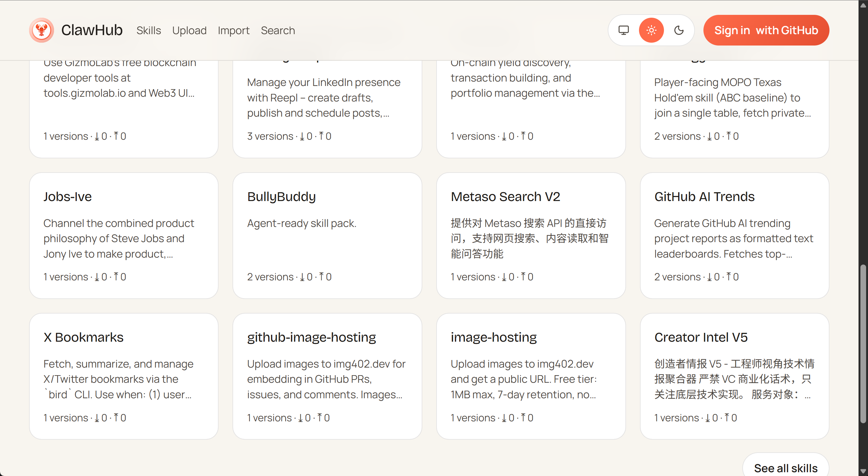Image resolution: width=868 pixels, height=476 pixels.
Task: Click the MOPO Texas Hold'em description
Action: tap(732, 98)
